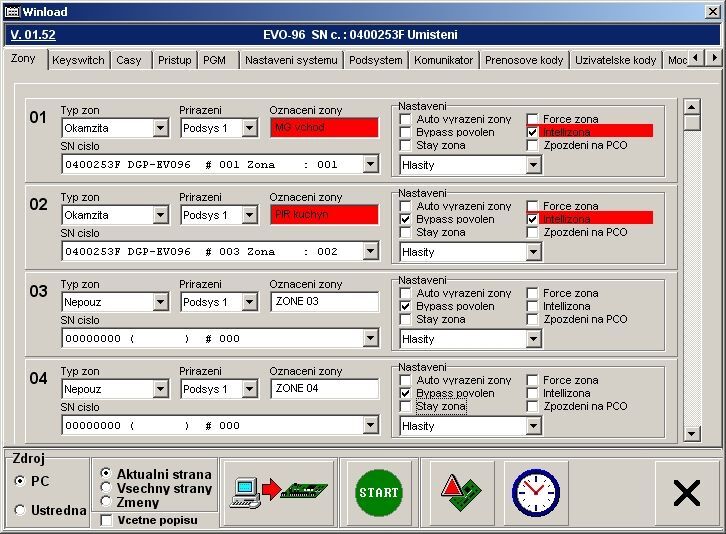Click the V. 01.52 version link
Image resolution: width=726 pixels, height=534 pixels.
tap(33, 34)
